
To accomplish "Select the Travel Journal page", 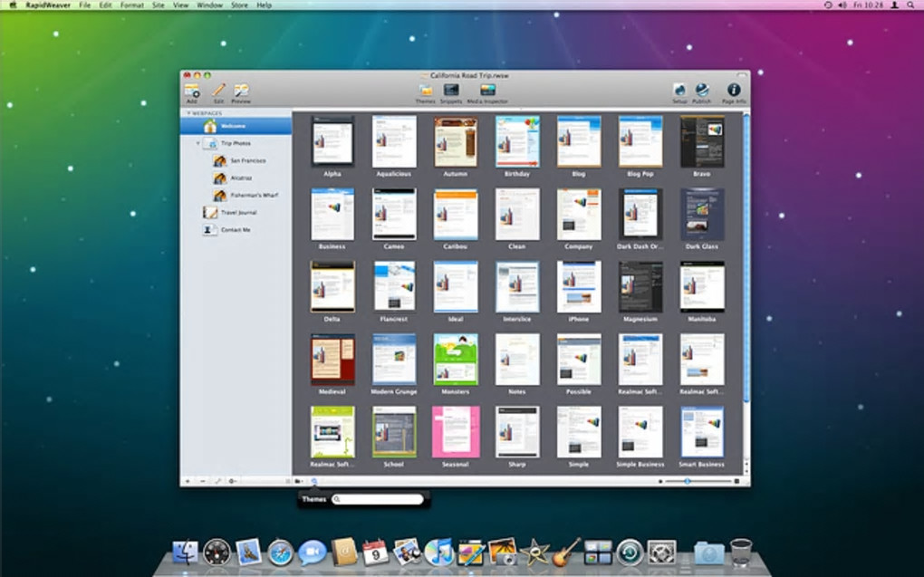I will point(238,213).
